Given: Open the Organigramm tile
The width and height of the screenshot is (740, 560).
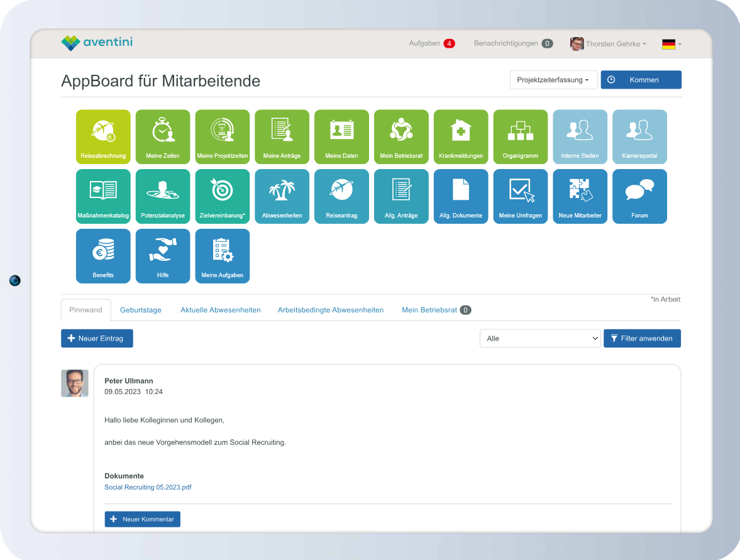Looking at the screenshot, I should [x=520, y=136].
